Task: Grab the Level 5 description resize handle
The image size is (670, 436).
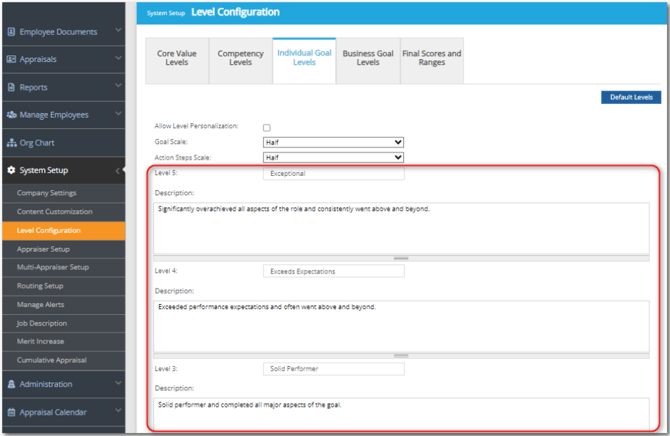Action: click(x=400, y=258)
